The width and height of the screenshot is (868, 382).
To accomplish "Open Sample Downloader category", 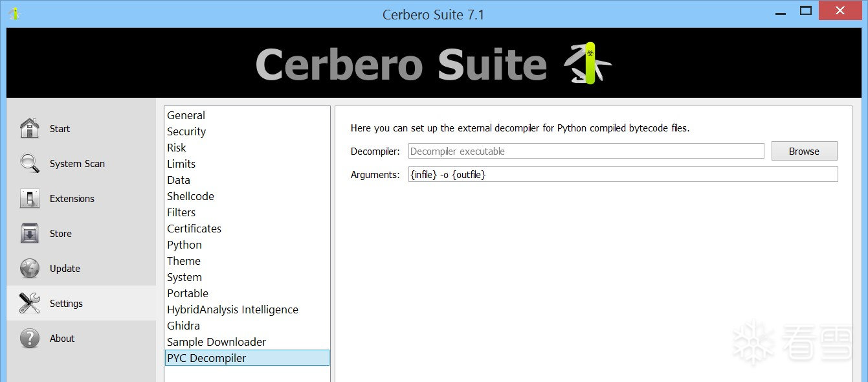I will coord(247,342).
